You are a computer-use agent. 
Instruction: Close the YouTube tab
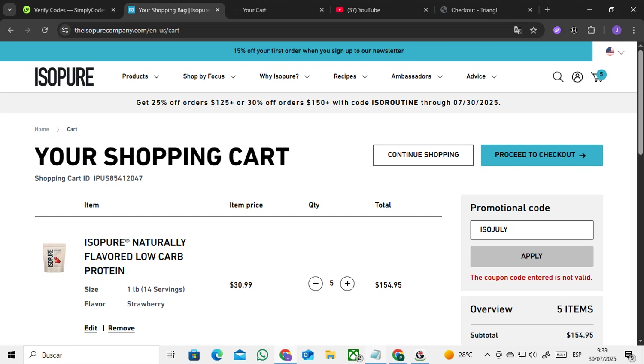tap(426, 10)
